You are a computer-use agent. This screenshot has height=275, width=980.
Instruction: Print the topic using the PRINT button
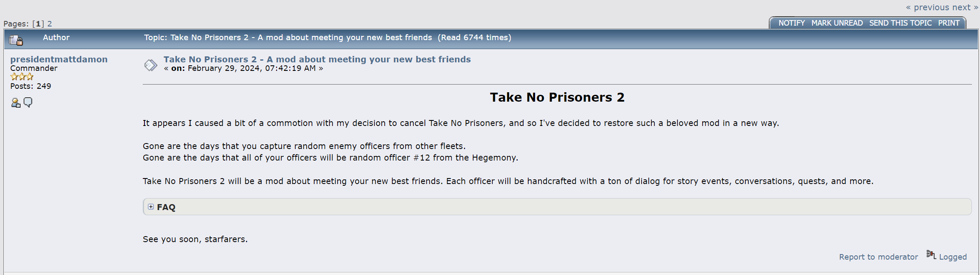pos(949,23)
